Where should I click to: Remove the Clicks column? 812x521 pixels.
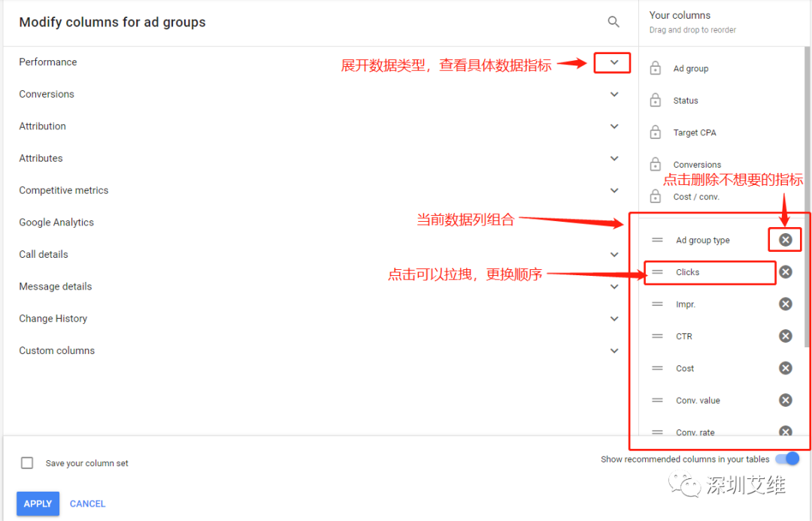pos(785,272)
